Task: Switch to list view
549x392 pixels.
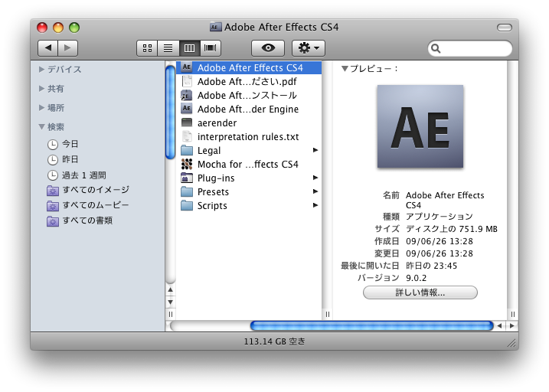Action: pos(168,48)
